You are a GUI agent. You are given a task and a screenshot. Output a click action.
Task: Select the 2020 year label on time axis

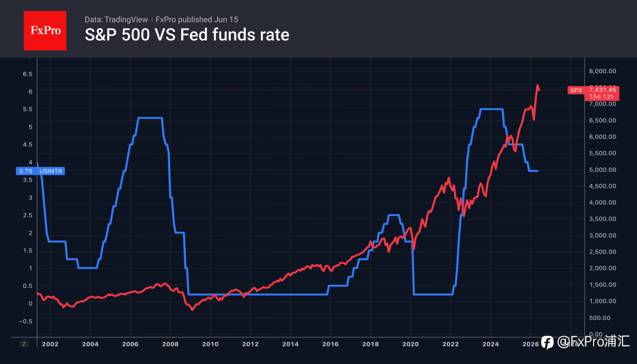point(410,344)
